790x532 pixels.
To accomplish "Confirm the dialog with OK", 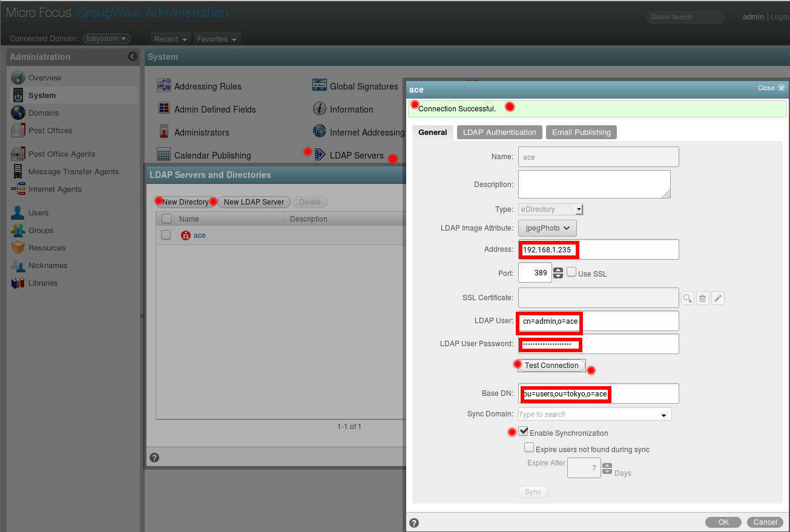I will (x=724, y=522).
